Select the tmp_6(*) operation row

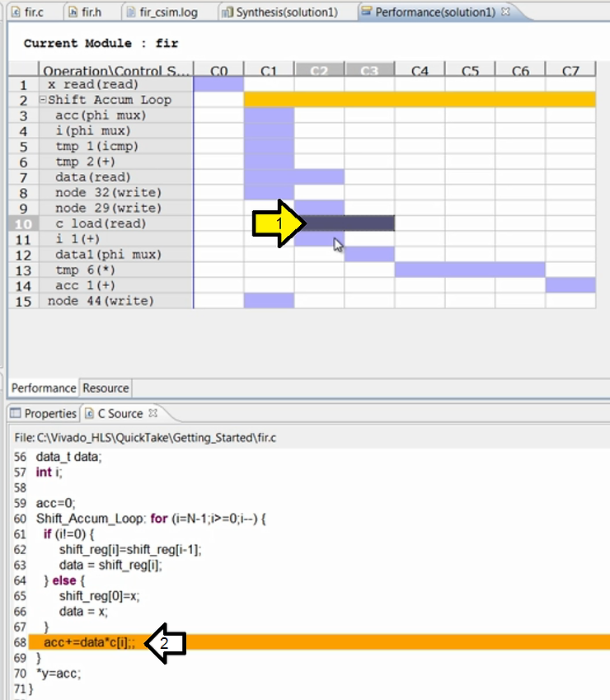click(x=116, y=270)
